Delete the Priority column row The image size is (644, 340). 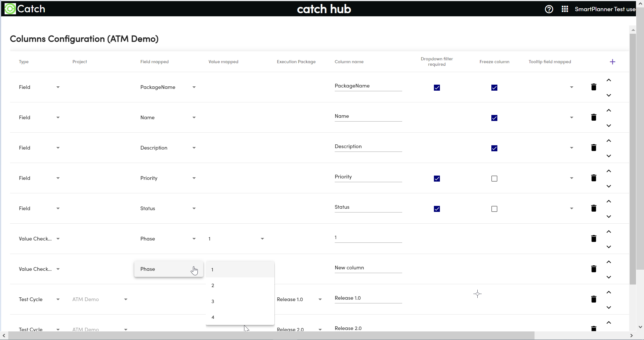point(594,178)
